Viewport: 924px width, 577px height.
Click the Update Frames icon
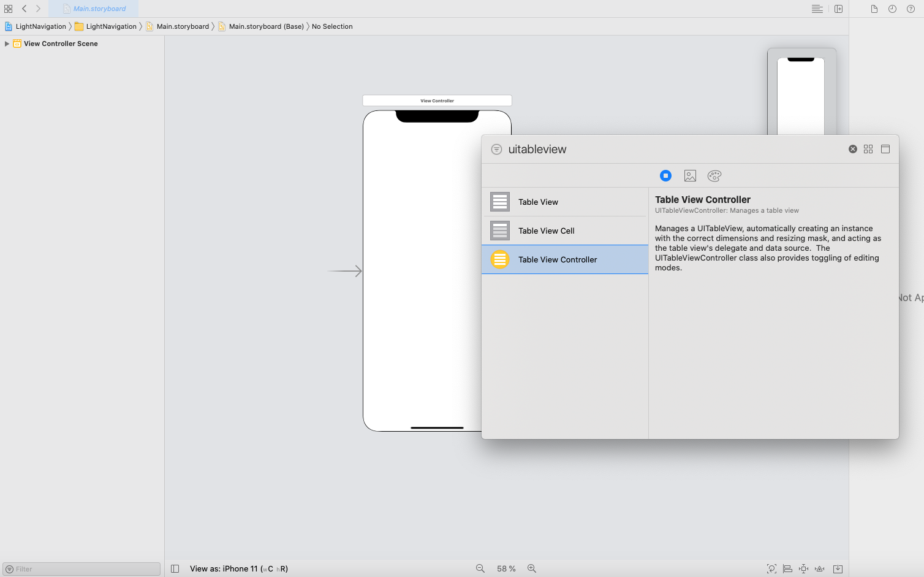pyautogui.click(x=771, y=568)
